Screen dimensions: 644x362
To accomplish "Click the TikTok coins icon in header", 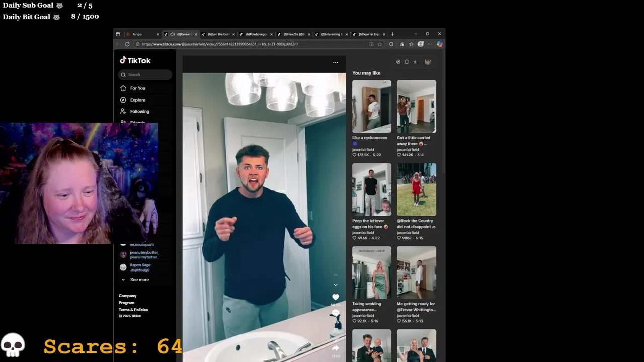I will 398,62.
